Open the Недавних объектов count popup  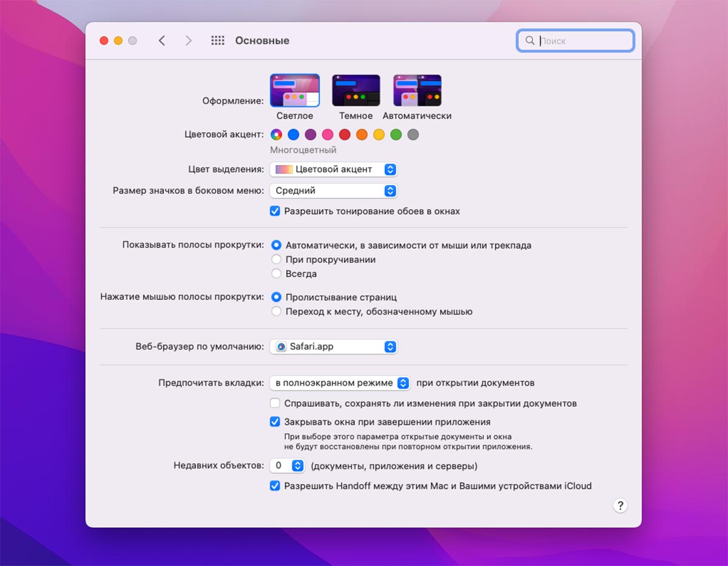(x=287, y=466)
